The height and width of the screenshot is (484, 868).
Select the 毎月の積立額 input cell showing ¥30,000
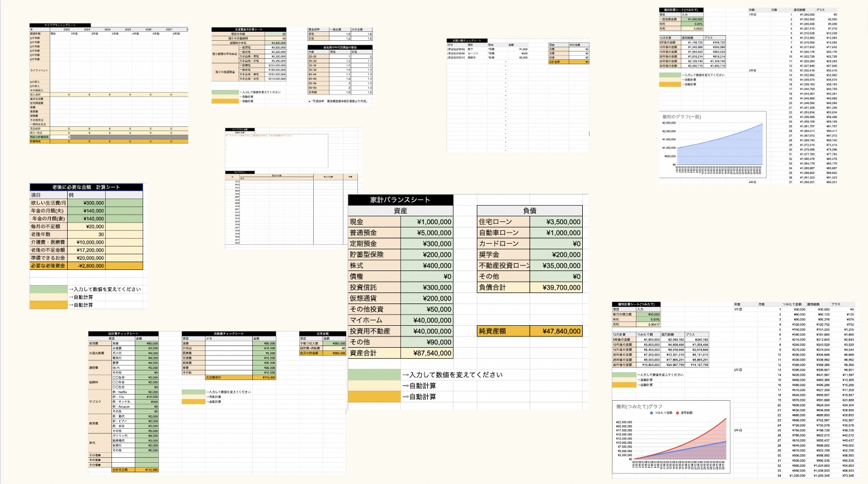click(x=649, y=315)
